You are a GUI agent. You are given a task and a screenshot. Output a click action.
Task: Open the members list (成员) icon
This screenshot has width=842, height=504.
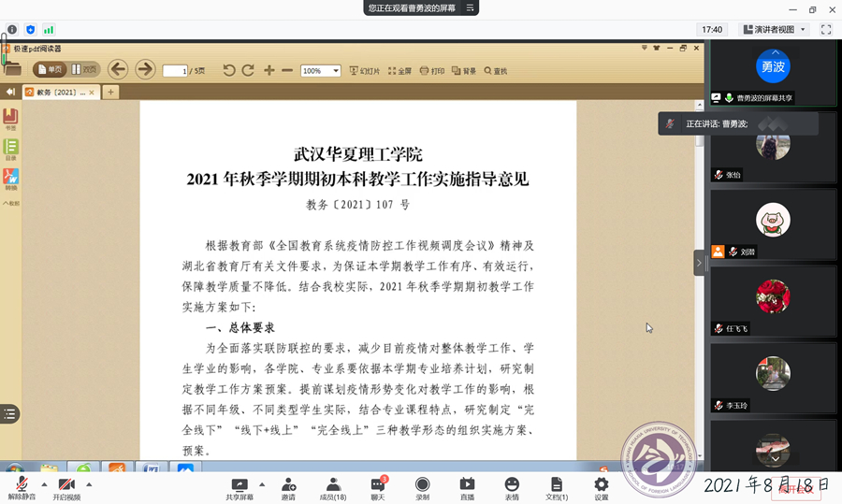(333, 484)
